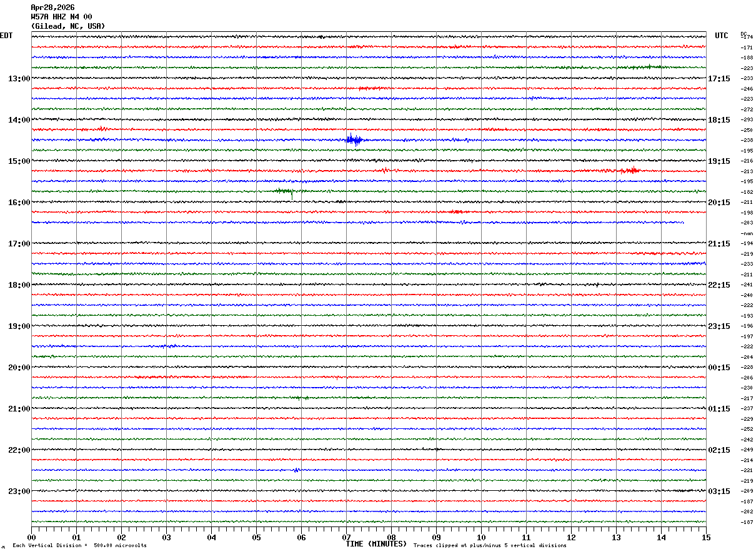The image size is (756, 554).
Task: Click the EDT timezone label
Action: pos(6,36)
